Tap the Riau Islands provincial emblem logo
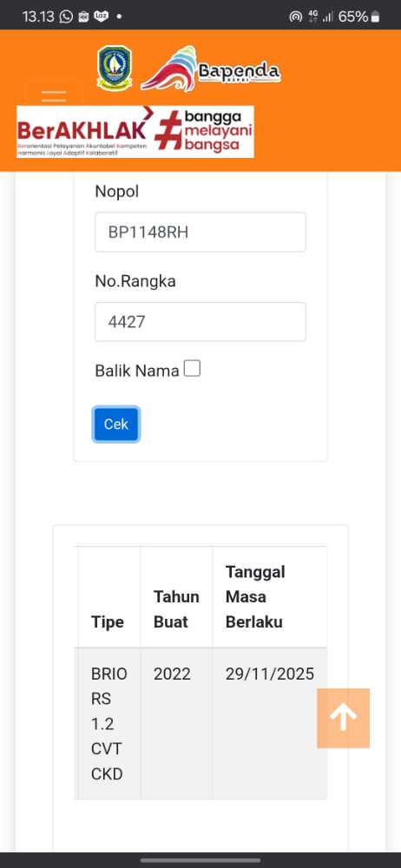Screen dimensions: 401x868 tap(115, 68)
